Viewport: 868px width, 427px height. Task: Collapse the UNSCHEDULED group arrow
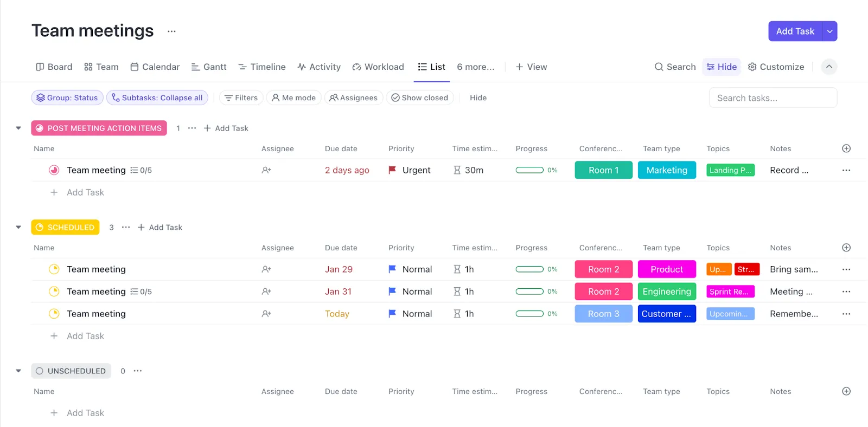(x=18, y=371)
